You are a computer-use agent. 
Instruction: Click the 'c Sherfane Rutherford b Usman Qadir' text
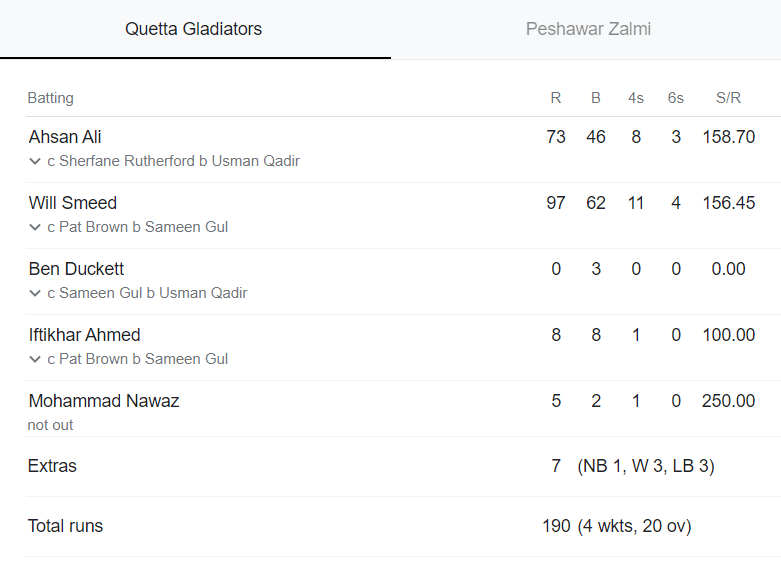point(173,161)
